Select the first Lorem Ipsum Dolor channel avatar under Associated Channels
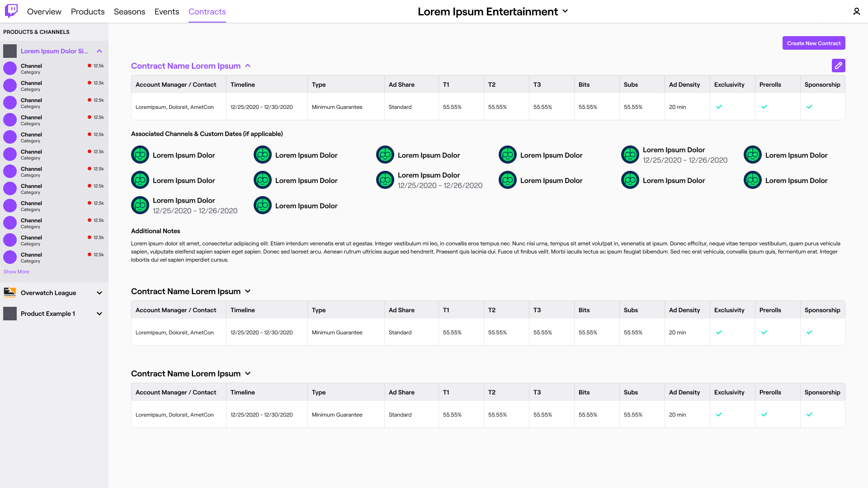 (x=140, y=154)
